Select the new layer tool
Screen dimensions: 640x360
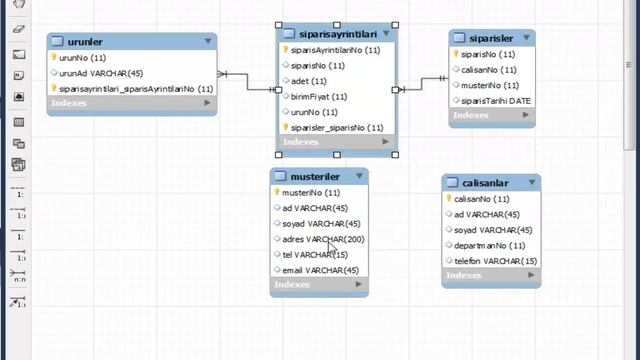click(x=18, y=54)
